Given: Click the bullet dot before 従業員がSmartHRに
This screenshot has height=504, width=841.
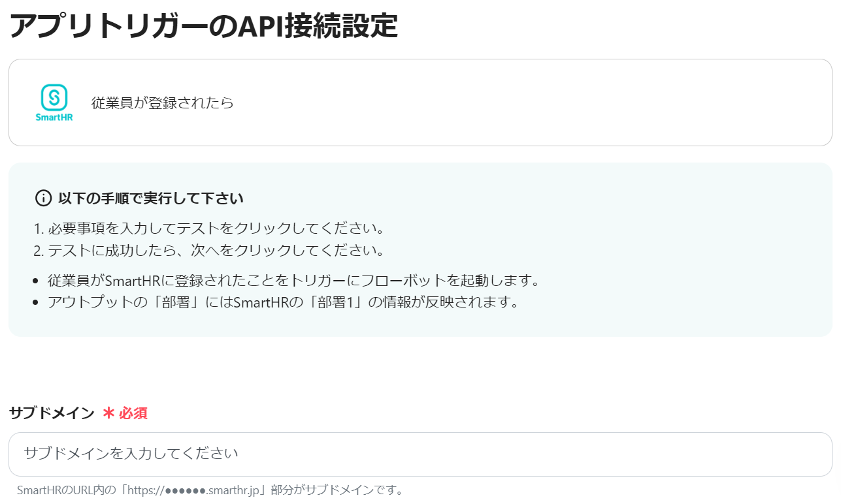Looking at the screenshot, I should pyautogui.click(x=37, y=282).
